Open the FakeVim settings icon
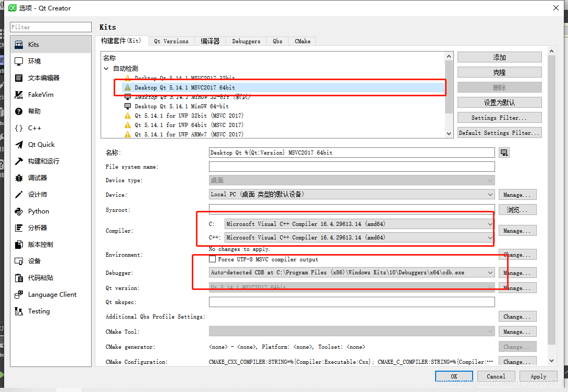Image resolution: width=568 pixels, height=392 pixels. (19, 95)
